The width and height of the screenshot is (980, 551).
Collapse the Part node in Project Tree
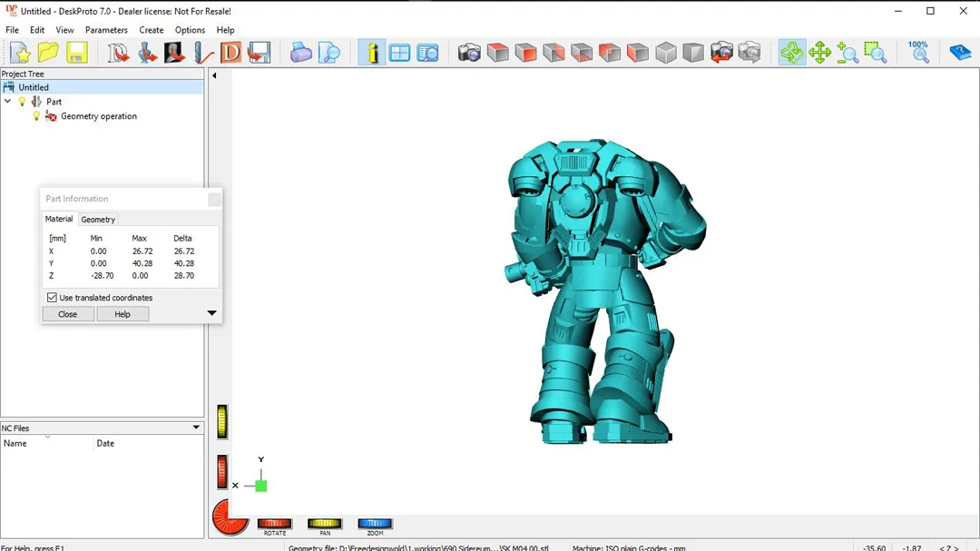click(x=8, y=102)
